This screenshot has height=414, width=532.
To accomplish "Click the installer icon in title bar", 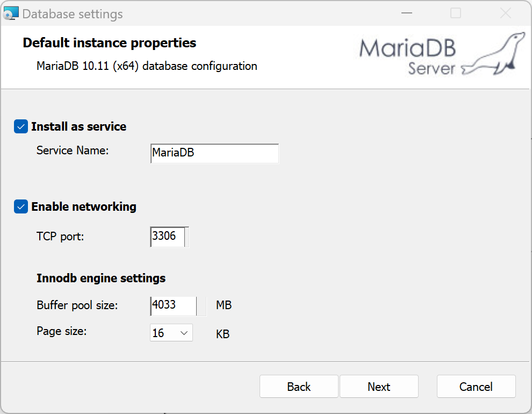I will tap(11, 13).
